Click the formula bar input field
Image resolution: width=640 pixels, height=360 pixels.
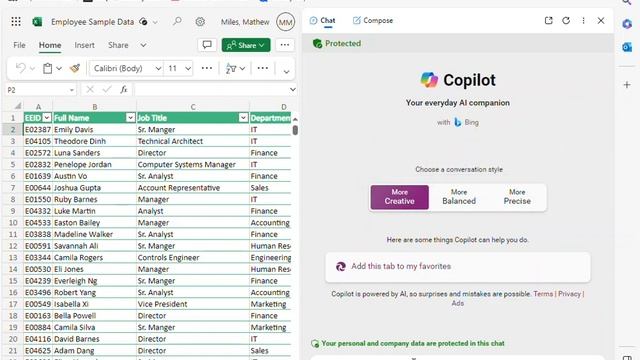click(x=210, y=89)
